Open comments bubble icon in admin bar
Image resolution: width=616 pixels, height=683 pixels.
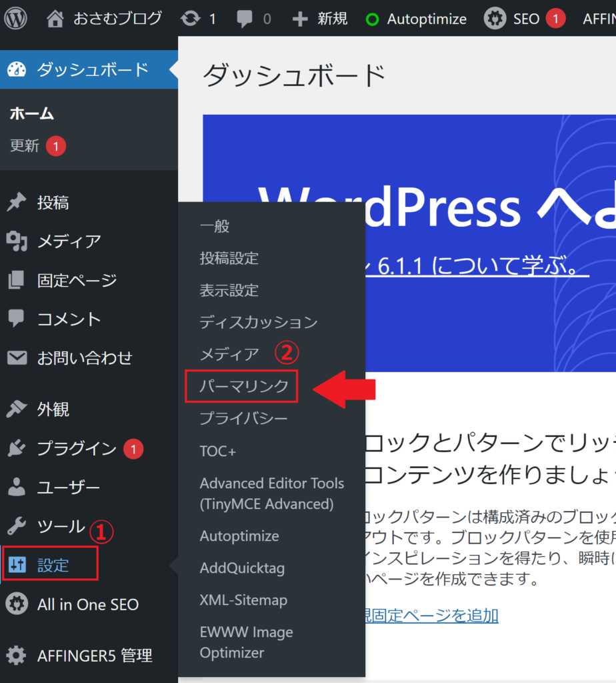point(244,19)
